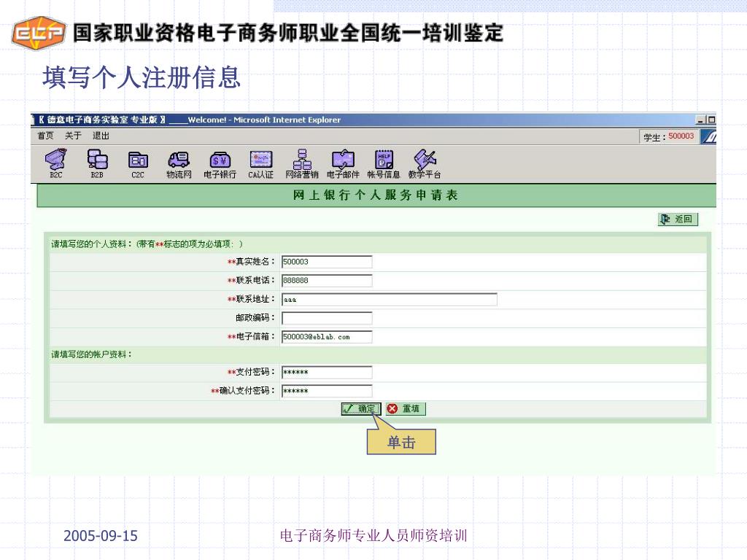The height and width of the screenshot is (560, 747).
Task: Focus the 电子信箱 email field
Action: (x=327, y=337)
